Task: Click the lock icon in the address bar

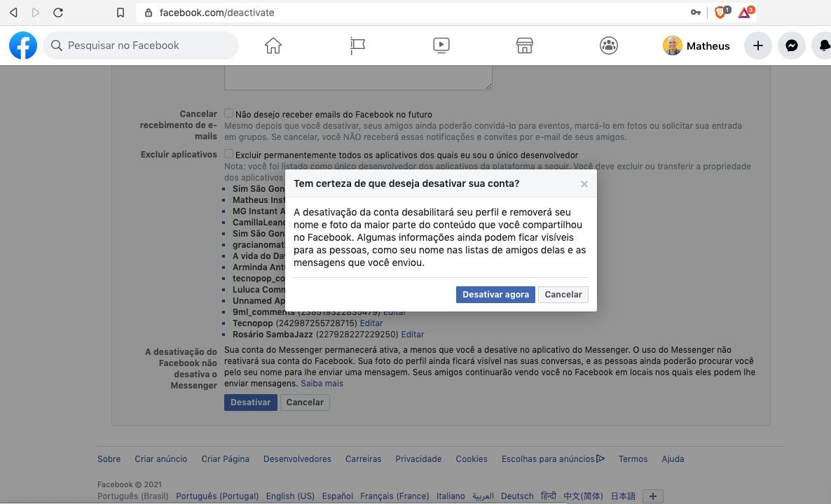Action: click(x=149, y=13)
